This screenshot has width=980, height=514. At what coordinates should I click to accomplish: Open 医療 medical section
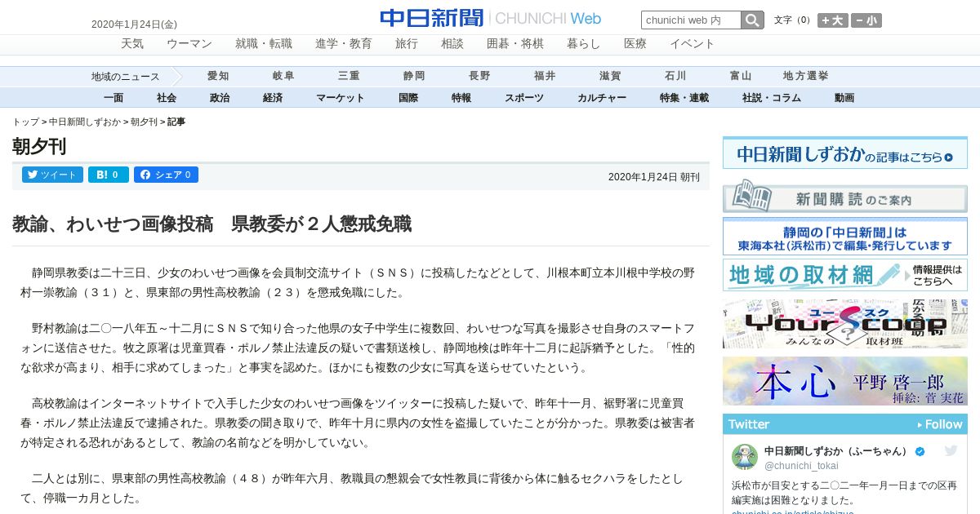pos(635,44)
